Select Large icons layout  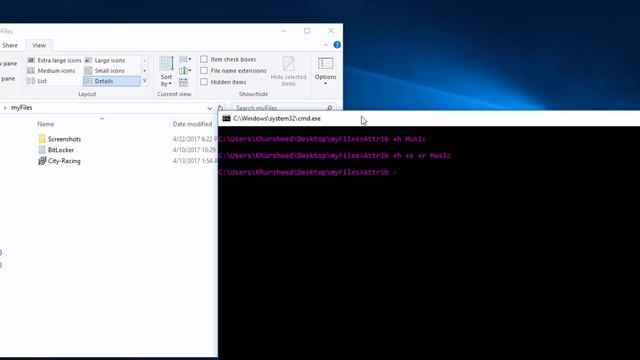click(x=105, y=60)
